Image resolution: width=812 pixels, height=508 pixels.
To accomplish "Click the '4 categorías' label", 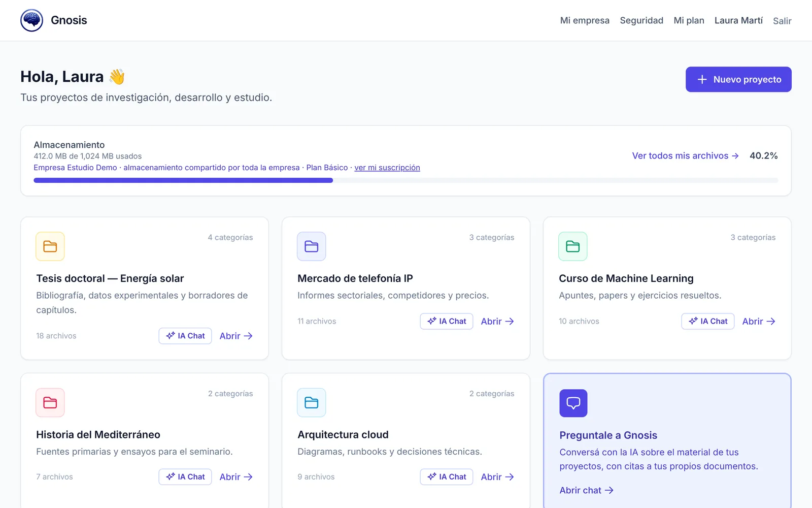I will (230, 237).
